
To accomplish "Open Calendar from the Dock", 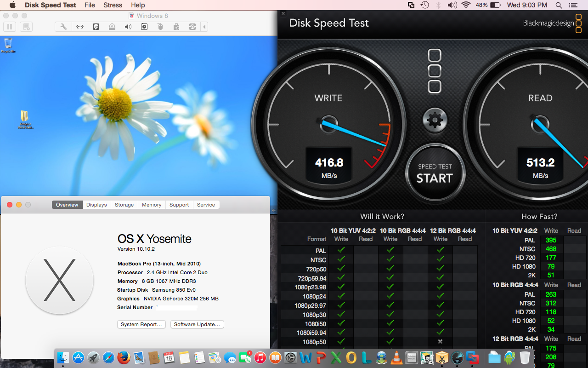I will click(169, 357).
